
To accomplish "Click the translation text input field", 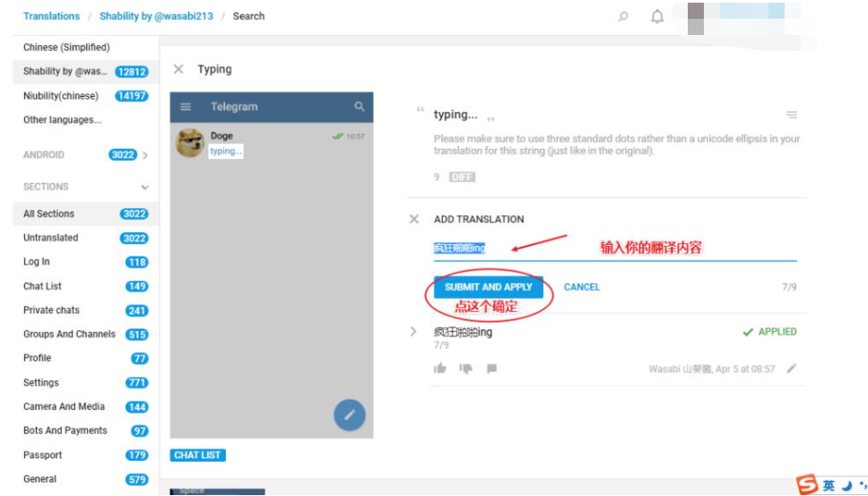I will pyautogui.click(x=615, y=248).
